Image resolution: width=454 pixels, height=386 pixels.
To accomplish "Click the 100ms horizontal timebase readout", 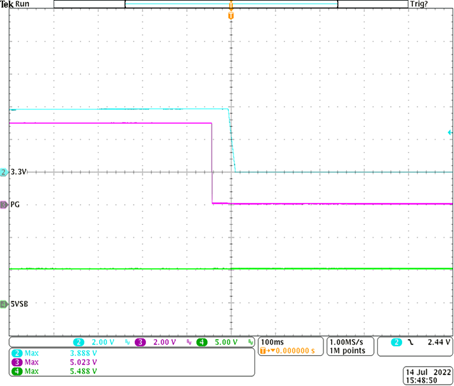I will [x=272, y=342].
